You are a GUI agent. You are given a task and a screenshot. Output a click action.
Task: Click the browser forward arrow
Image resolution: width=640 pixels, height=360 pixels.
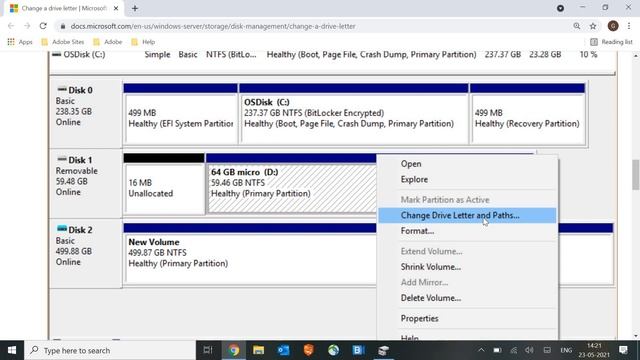tap(27, 26)
